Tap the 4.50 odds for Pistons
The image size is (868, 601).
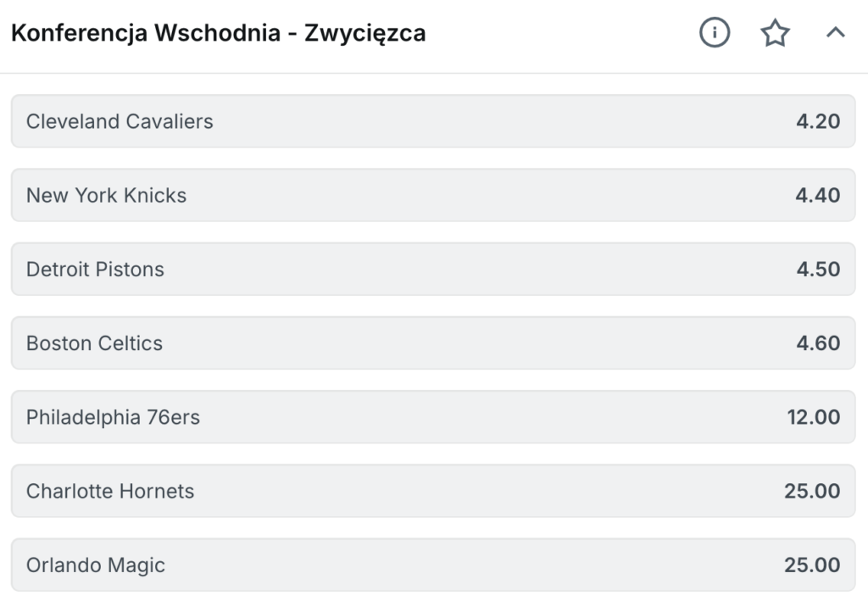(818, 269)
